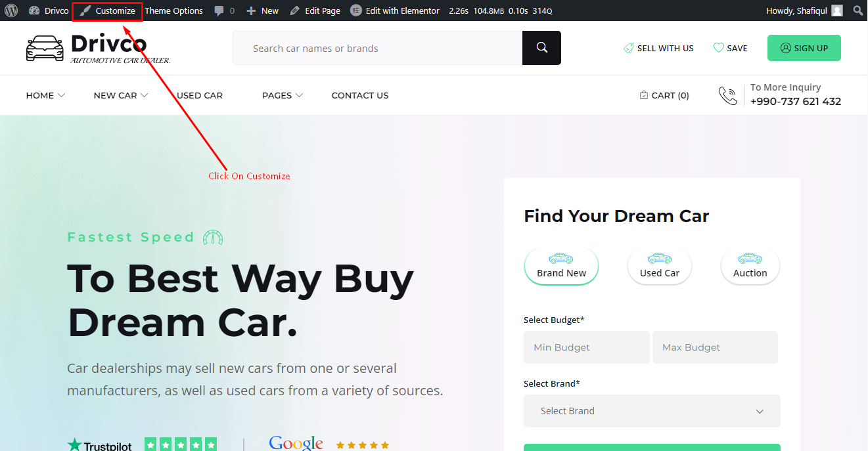Click the speedometer icon by Fastest Speed
Screen dimensions: 868x451
coord(213,237)
